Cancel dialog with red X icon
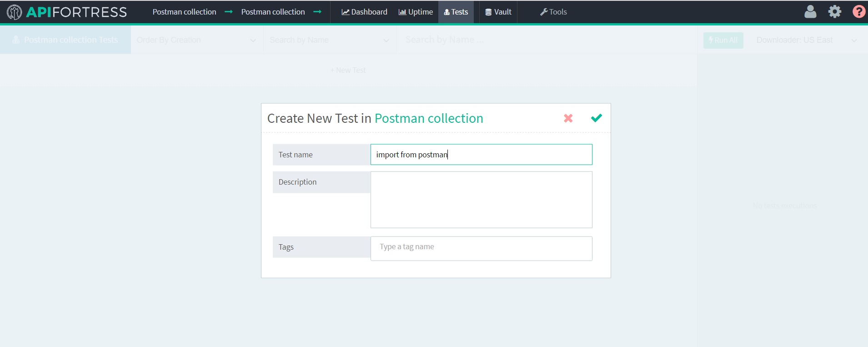The width and height of the screenshot is (868, 347). pos(568,118)
